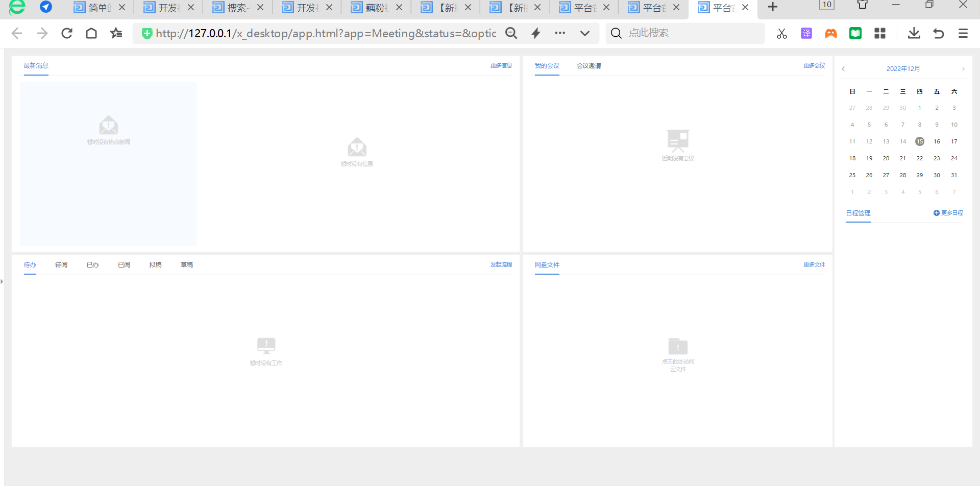Switch to the 待阅 tab
This screenshot has height=486, width=980.
tap(61, 265)
